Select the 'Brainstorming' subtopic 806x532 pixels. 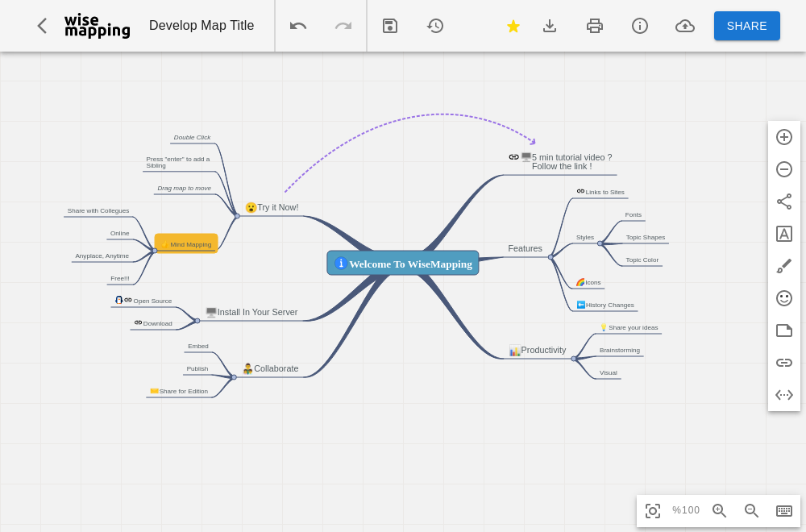point(619,351)
